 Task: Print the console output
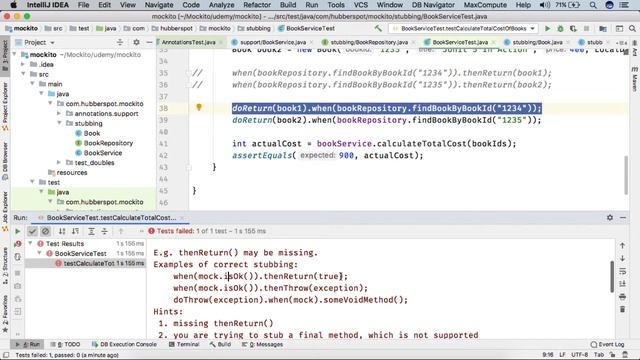point(622,296)
